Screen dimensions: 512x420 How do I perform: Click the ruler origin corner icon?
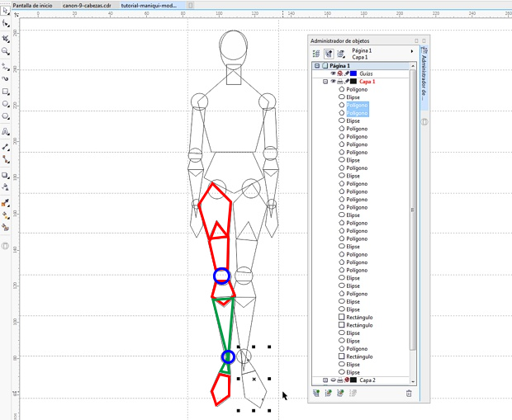pyautogui.click(x=16, y=14)
